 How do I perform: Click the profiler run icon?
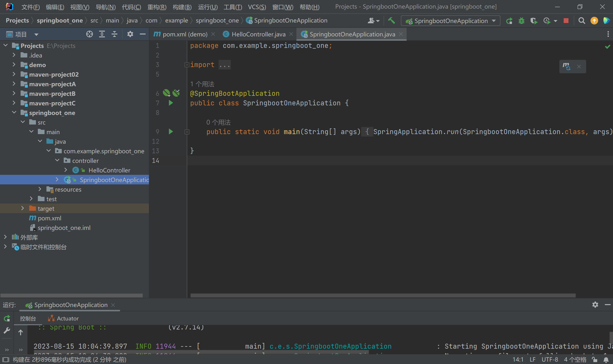tap(547, 21)
